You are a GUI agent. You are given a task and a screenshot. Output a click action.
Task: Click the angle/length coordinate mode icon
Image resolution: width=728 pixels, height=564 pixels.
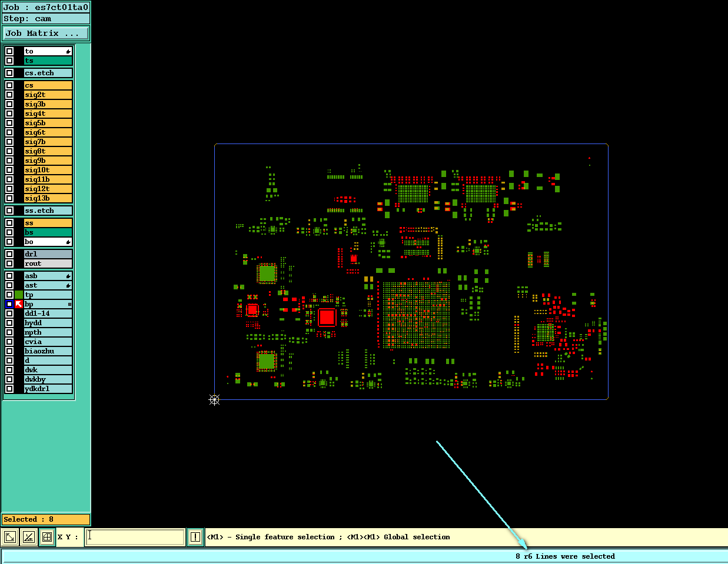[28, 537]
